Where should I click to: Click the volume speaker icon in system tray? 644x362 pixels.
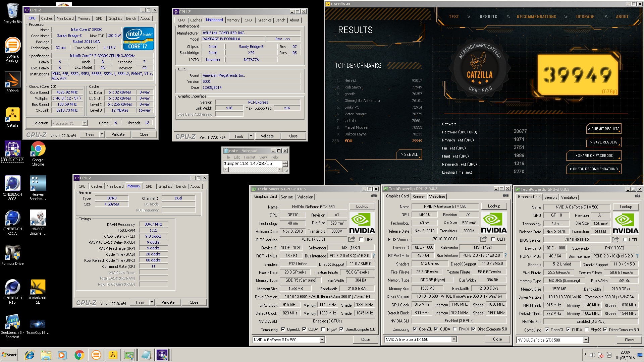click(593, 355)
